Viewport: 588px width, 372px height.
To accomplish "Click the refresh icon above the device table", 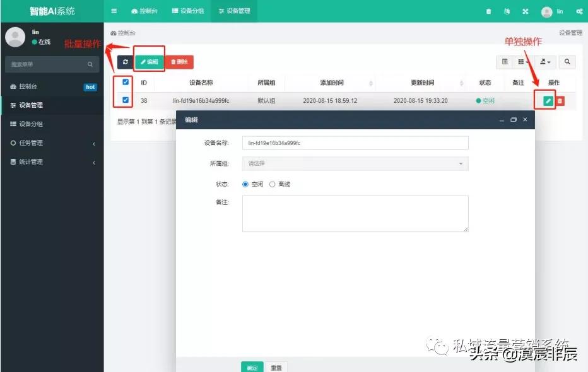I will pyautogui.click(x=125, y=62).
